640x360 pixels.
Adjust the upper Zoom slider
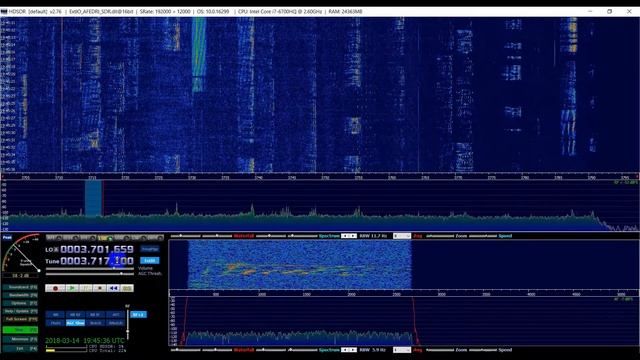(x=440, y=236)
